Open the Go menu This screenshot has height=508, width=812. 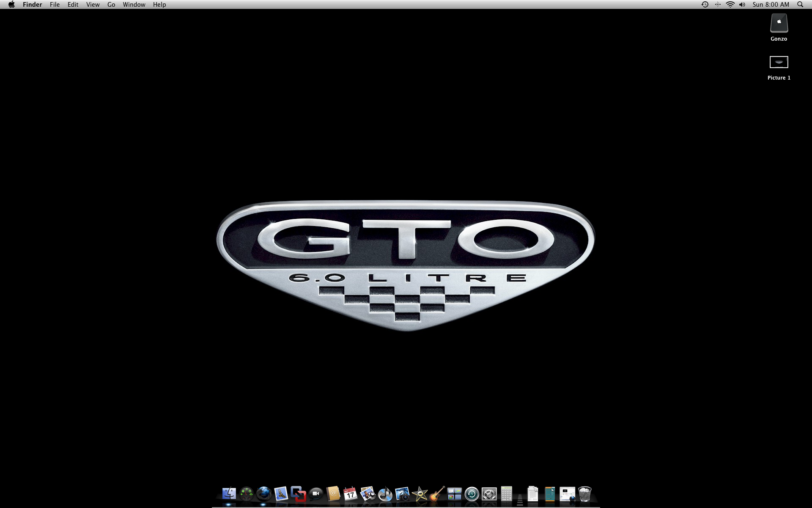[x=111, y=4]
